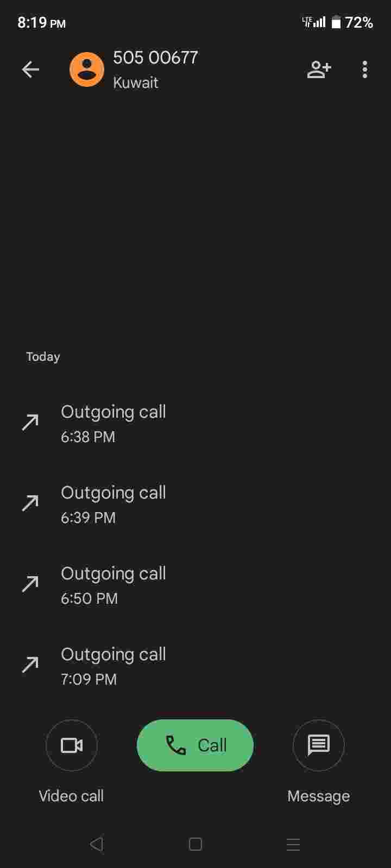This screenshot has width=391, height=868.
Task: Tap the Video call label
Action: pyautogui.click(x=71, y=796)
